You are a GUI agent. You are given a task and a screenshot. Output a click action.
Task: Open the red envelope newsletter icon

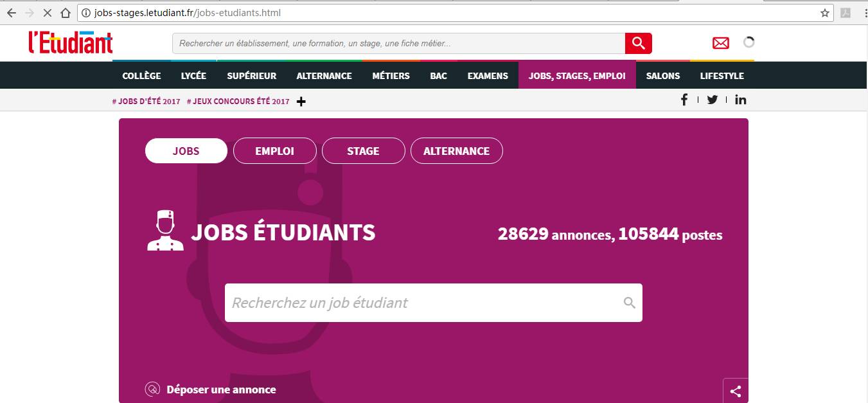(x=721, y=43)
